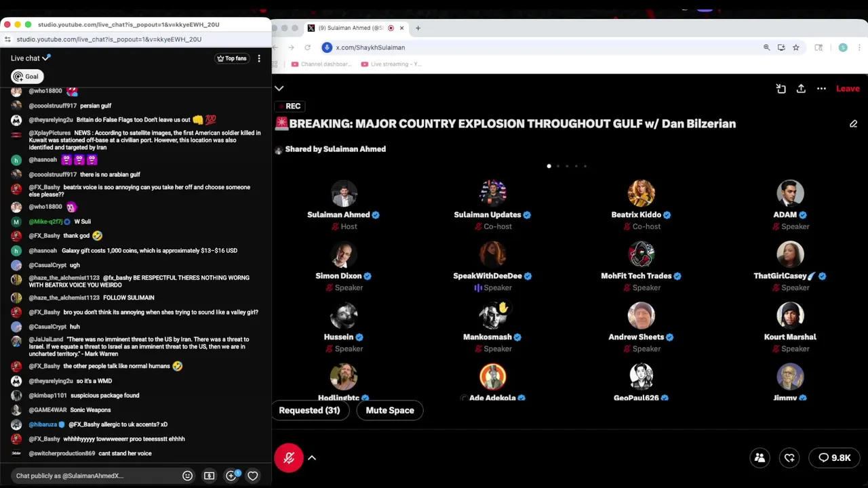Open Mankosmash avatar with raised hand
The image size is (868, 488).
pyautogui.click(x=493, y=314)
